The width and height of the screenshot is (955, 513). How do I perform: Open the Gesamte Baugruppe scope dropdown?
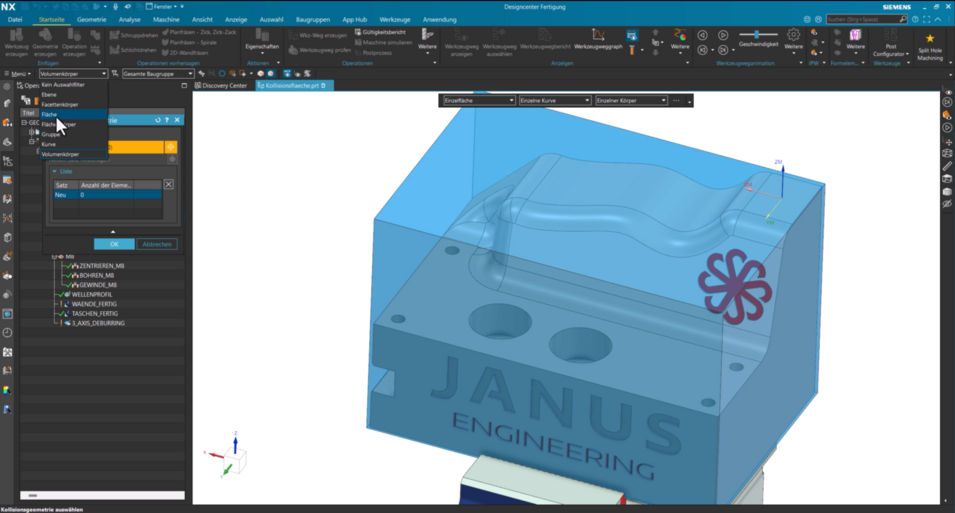click(158, 74)
